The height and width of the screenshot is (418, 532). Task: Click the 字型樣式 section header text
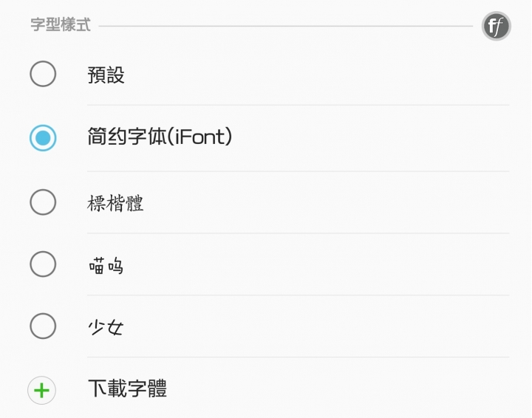(x=61, y=25)
